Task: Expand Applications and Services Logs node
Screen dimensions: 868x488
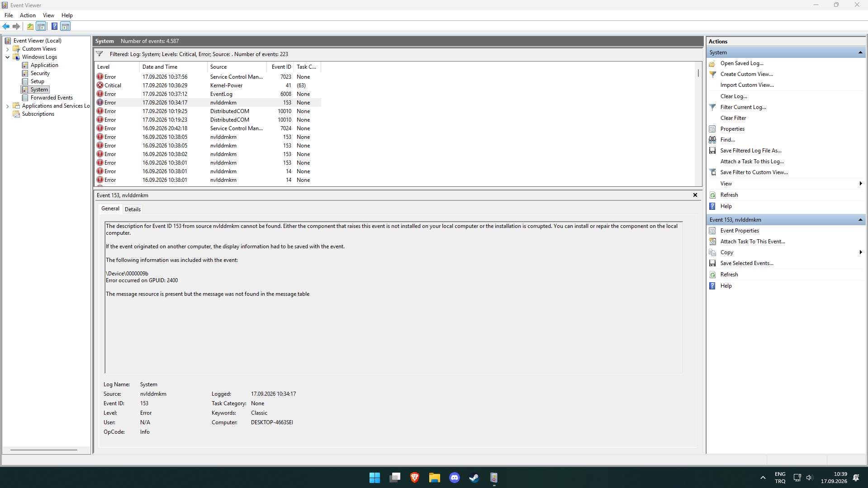Action: coord(8,106)
